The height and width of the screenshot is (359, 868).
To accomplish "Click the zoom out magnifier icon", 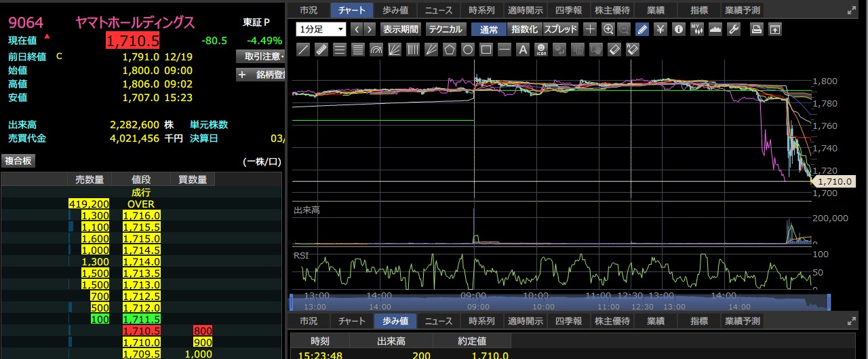I will [624, 29].
